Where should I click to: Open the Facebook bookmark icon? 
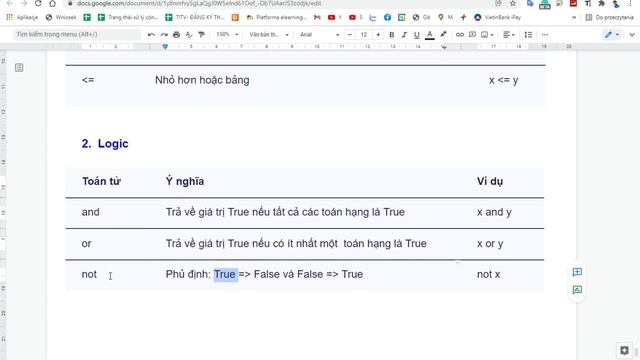(x=387, y=17)
